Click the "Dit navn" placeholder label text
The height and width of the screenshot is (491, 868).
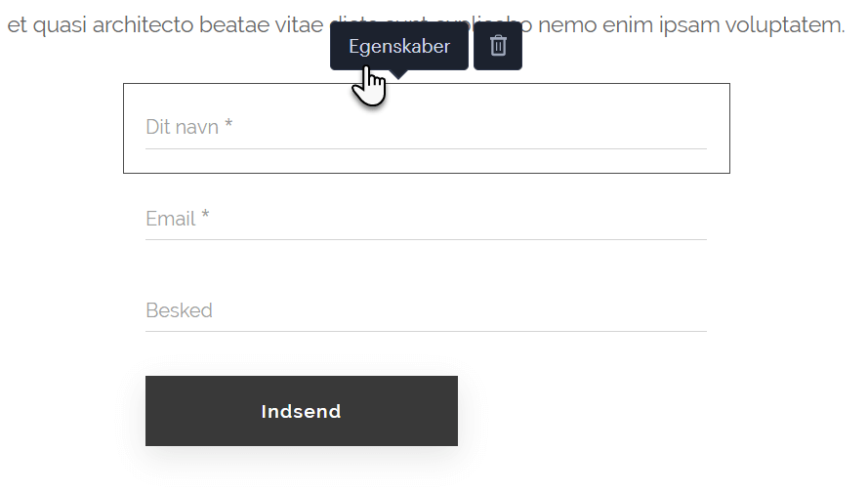(x=183, y=127)
